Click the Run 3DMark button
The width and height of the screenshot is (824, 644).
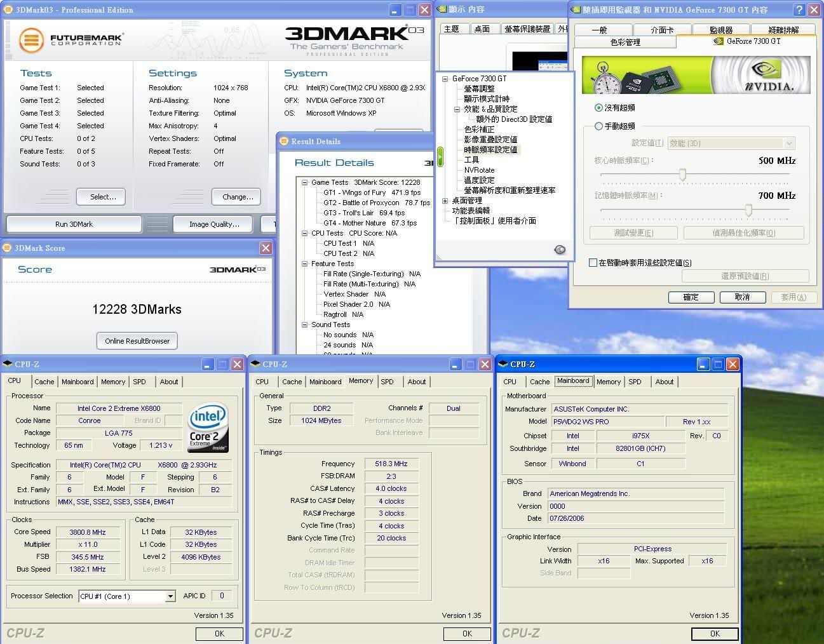point(74,224)
